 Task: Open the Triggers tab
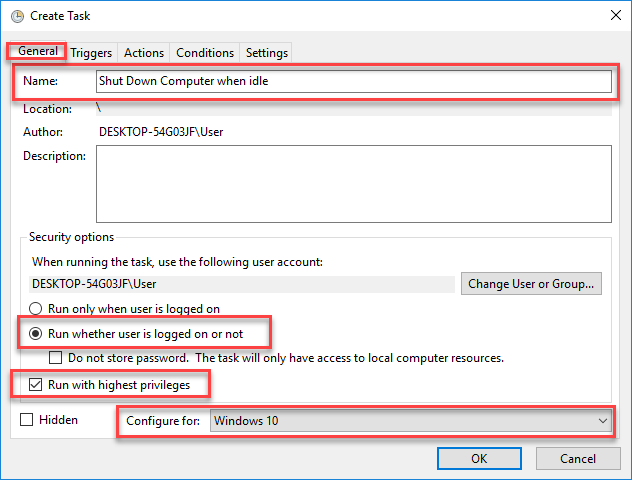[91, 53]
